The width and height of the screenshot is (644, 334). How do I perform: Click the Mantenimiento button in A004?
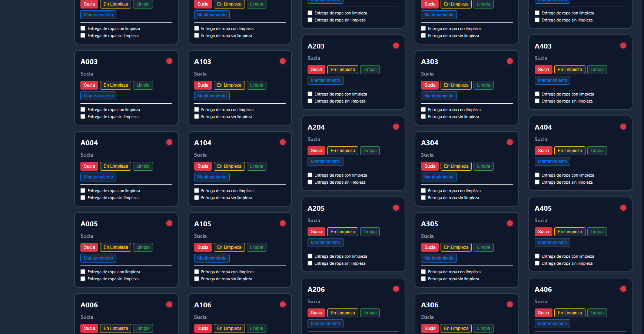click(98, 177)
